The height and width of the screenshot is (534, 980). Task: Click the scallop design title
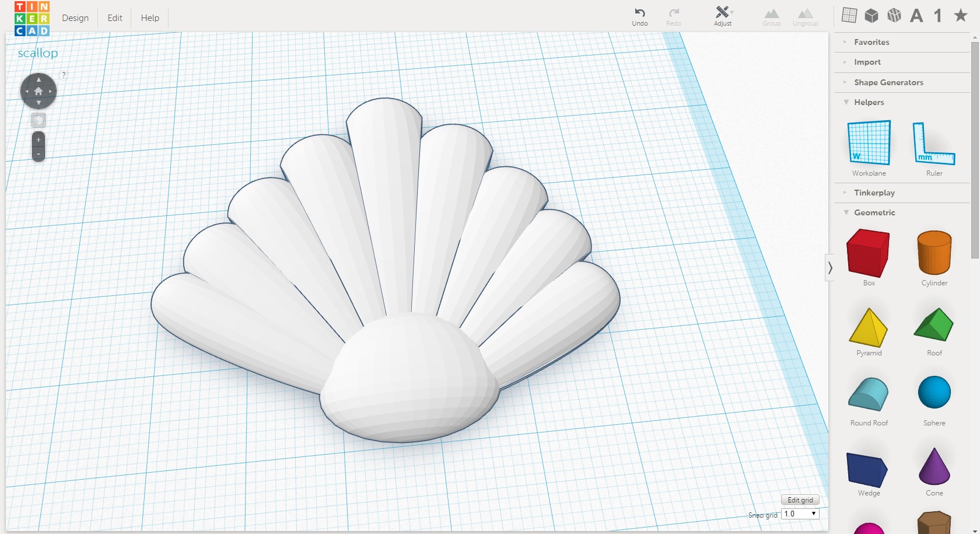tap(38, 53)
